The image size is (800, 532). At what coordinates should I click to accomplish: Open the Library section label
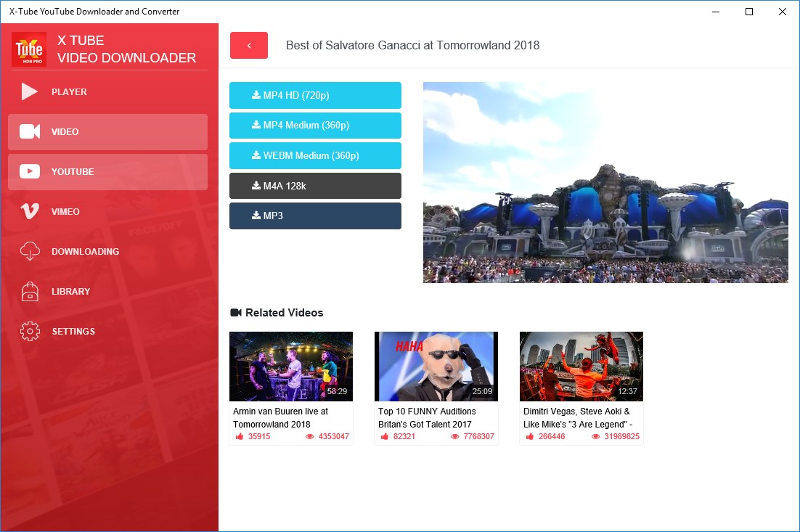click(x=71, y=291)
